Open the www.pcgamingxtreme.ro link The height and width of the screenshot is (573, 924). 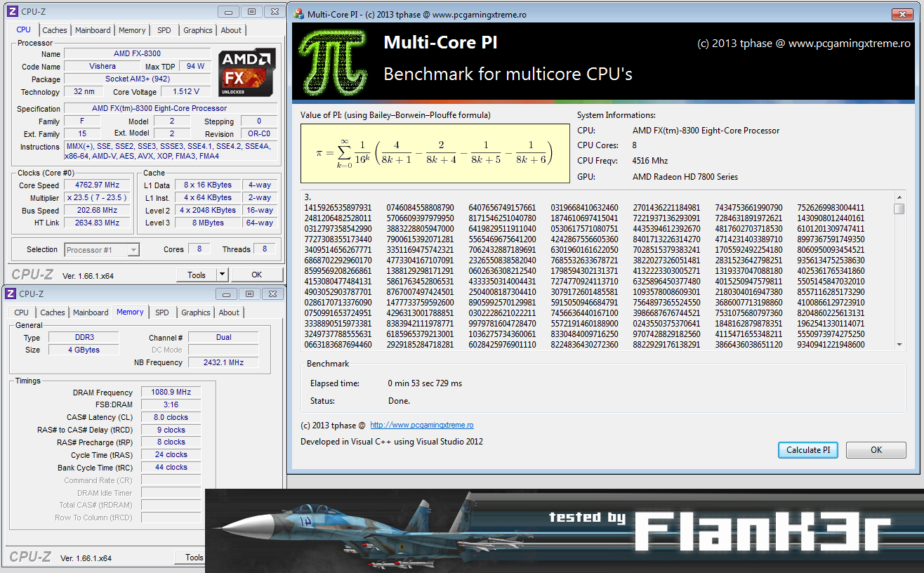pyautogui.click(x=422, y=425)
